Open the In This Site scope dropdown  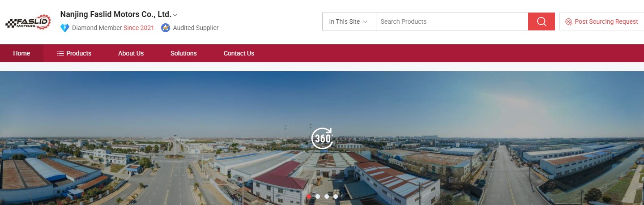click(349, 21)
